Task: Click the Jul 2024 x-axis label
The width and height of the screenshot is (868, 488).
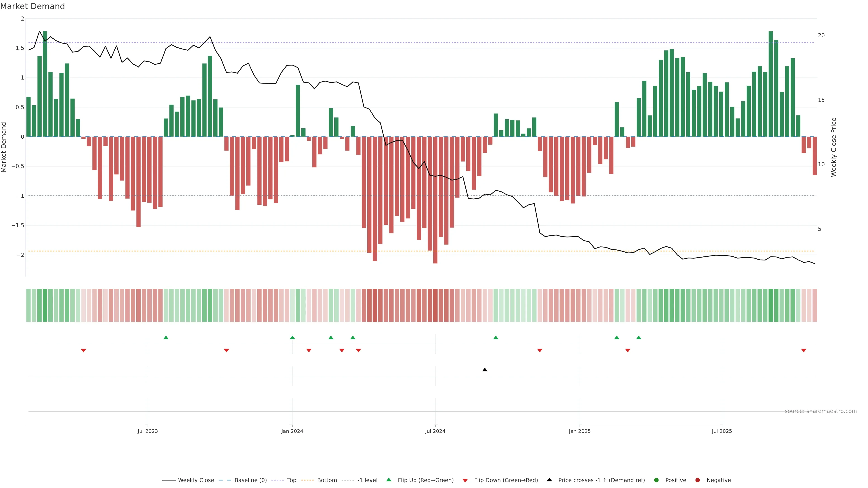Action: tap(435, 431)
